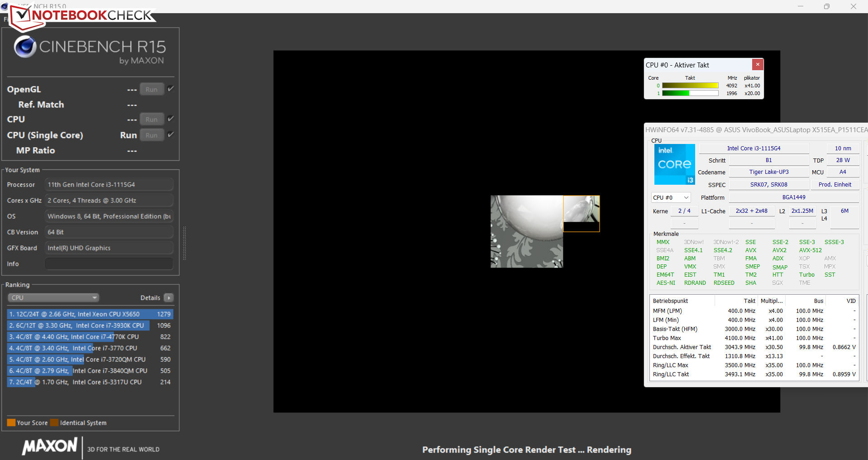The image size is (868, 460).
Task: Open the CPU #0 dropdown in HWiNFO
Action: [671, 197]
